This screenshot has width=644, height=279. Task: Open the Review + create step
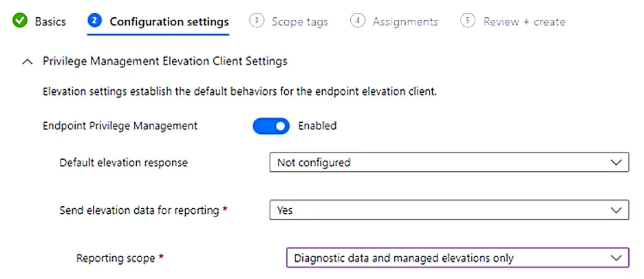pyautogui.click(x=524, y=21)
